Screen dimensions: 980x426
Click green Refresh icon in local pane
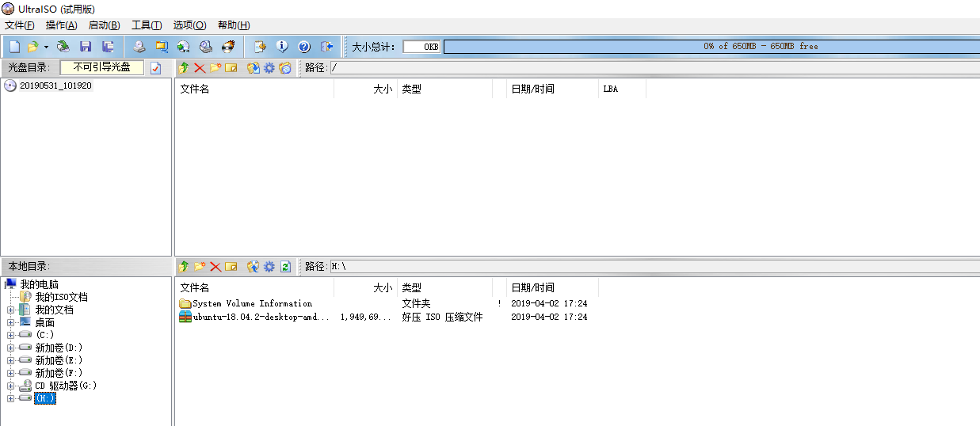coord(285,267)
